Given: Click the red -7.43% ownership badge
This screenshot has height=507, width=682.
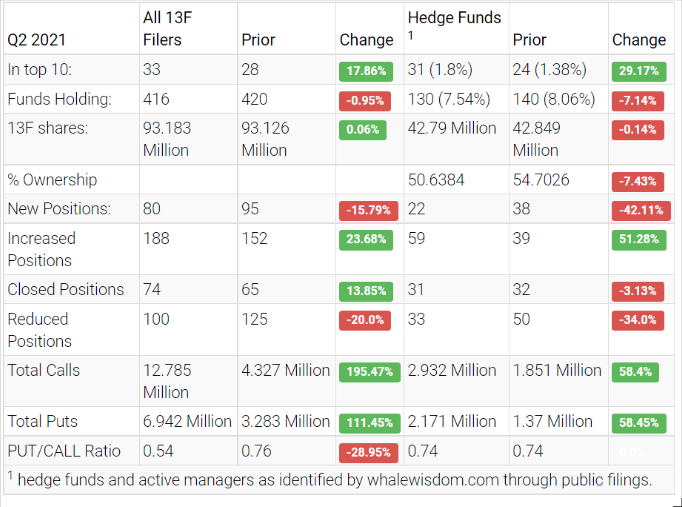Looking at the screenshot, I should [x=638, y=181].
